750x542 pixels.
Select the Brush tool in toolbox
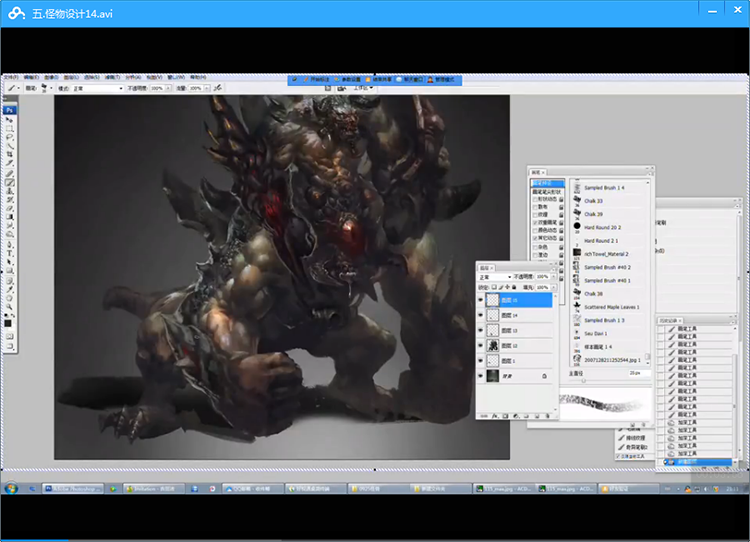click(10, 182)
